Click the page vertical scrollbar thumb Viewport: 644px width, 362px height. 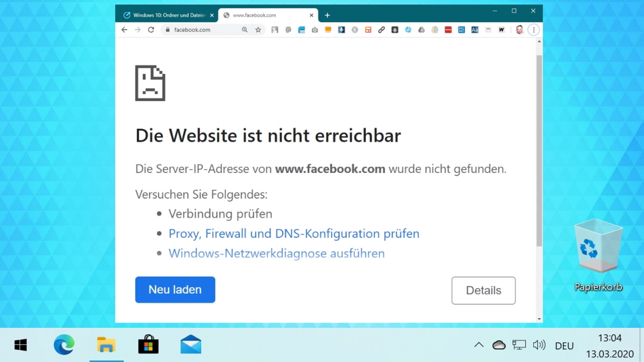pyautogui.click(x=539, y=151)
